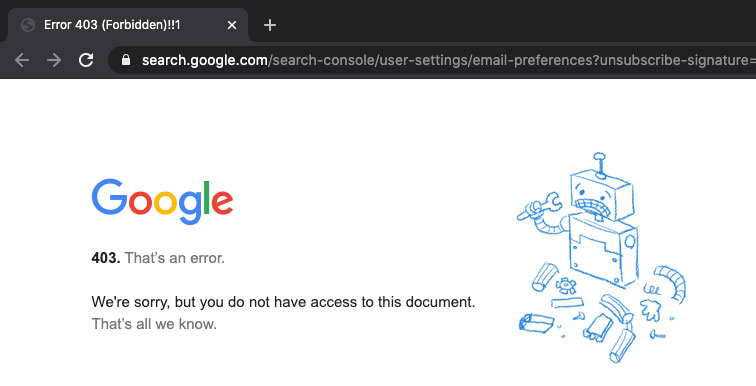Click the broken robot illustration
The height and width of the screenshot is (386, 756).
click(601, 258)
